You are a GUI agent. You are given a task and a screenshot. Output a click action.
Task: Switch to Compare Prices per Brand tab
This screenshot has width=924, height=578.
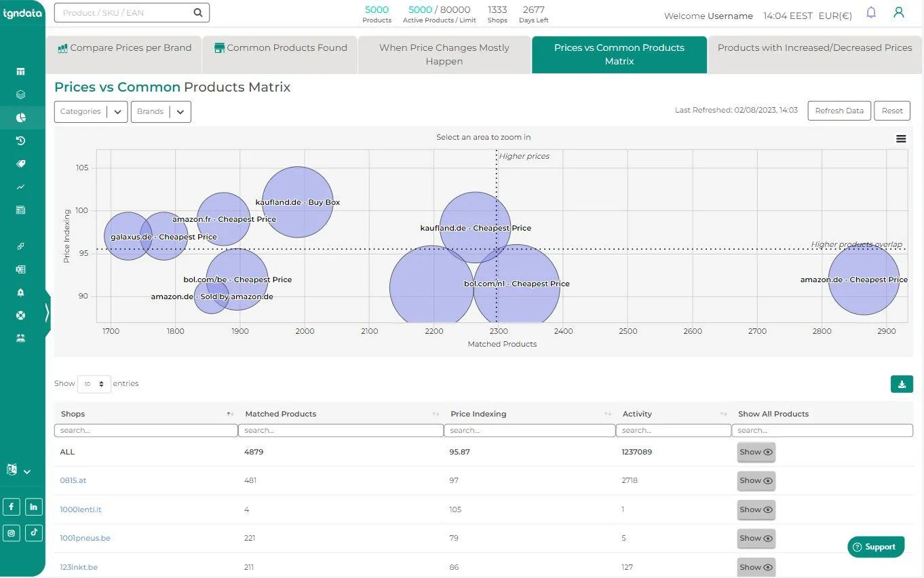tap(124, 54)
